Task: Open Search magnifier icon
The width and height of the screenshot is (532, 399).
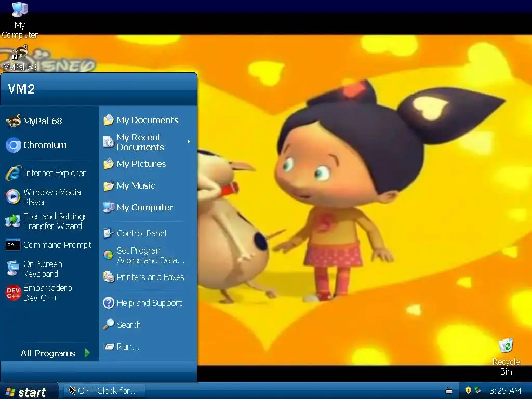Action: point(109,325)
